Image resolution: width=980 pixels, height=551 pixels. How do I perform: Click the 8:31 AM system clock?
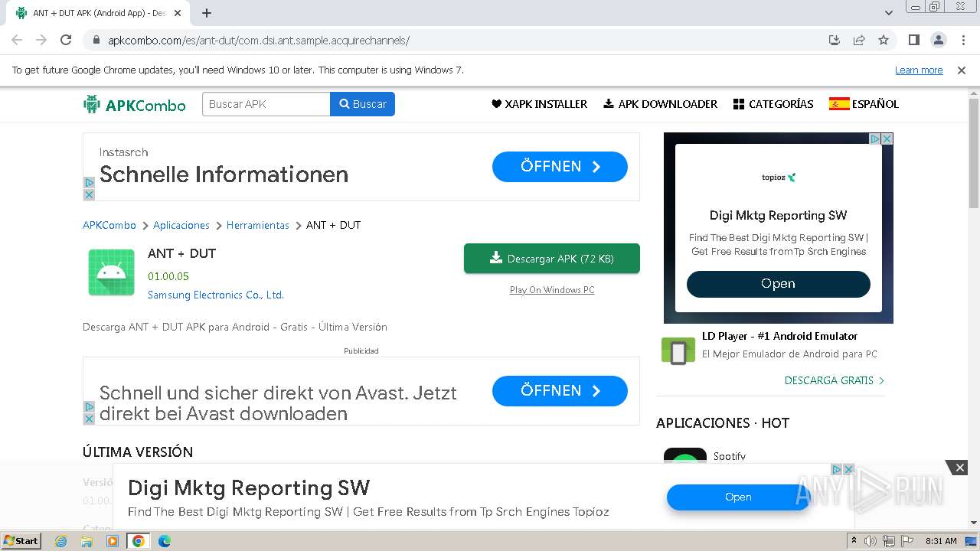click(x=941, y=541)
